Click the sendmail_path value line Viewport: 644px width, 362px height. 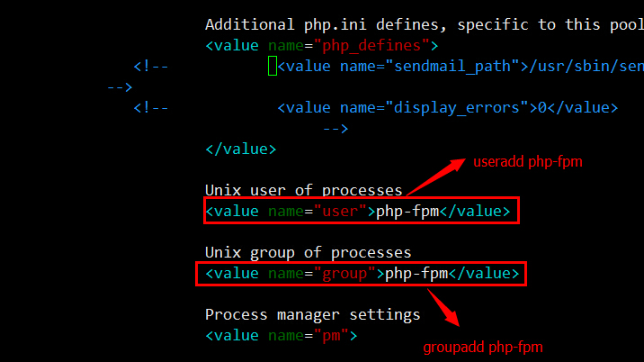click(x=459, y=66)
